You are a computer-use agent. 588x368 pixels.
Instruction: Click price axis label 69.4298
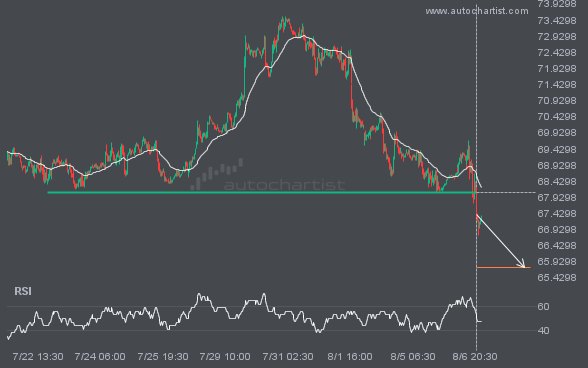(556, 150)
